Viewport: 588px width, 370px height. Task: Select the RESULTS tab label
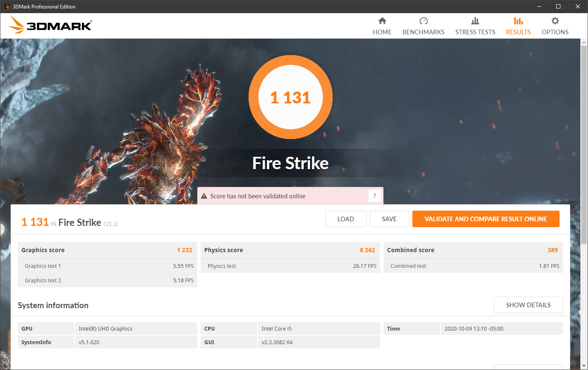point(518,32)
